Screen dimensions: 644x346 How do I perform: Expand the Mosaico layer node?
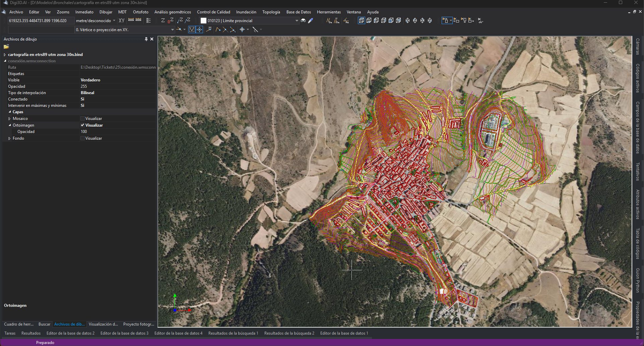pos(10,119)
